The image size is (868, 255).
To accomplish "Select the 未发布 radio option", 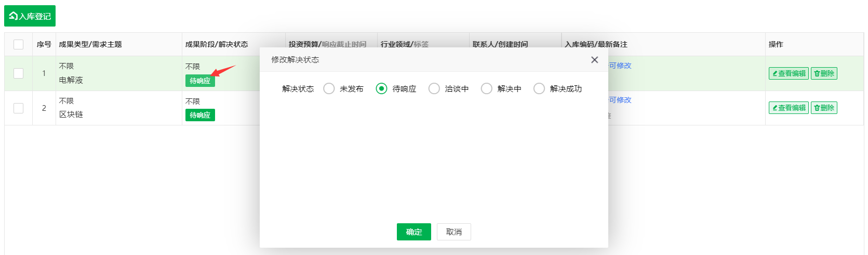I will [x=329, y=88].
